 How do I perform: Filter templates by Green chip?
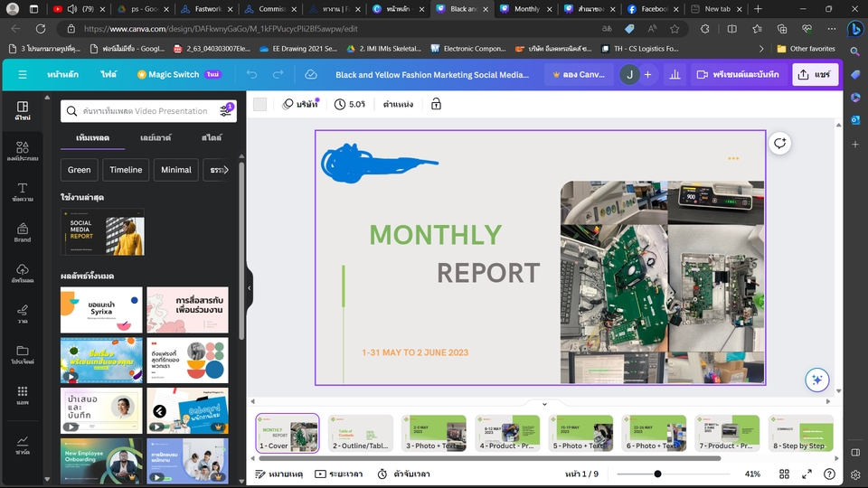[x=80, y=170]
